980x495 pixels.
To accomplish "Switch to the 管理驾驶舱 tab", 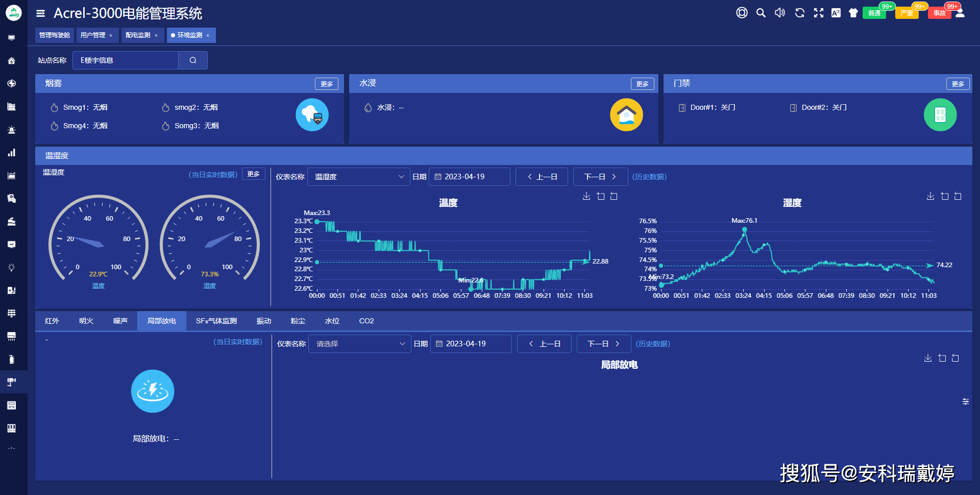I will coord(55,35).
